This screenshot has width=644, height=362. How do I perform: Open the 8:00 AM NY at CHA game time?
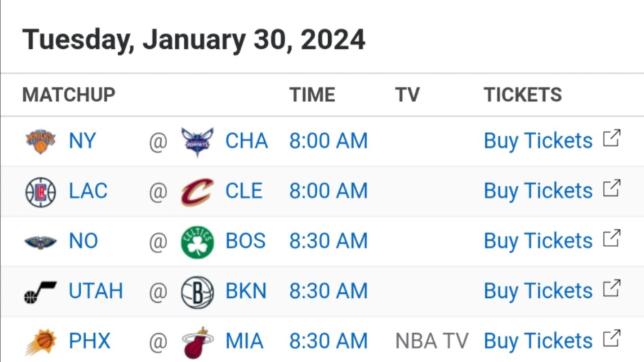[328, 141]
